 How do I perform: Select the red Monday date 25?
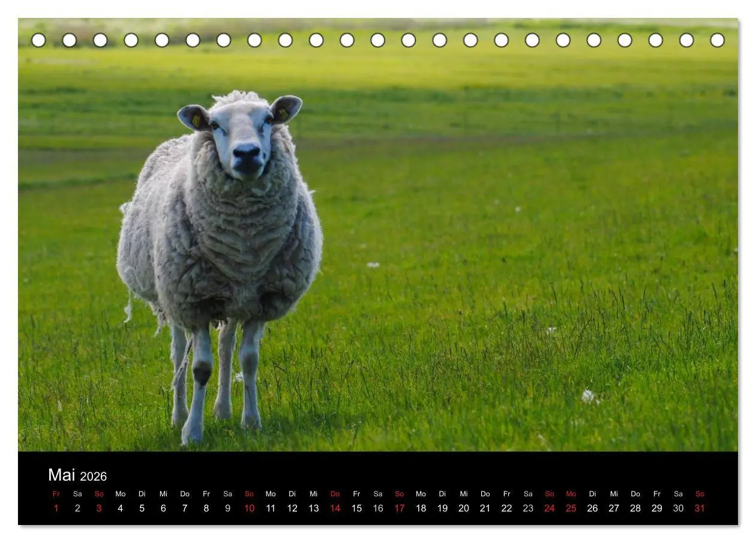point(571,509)
